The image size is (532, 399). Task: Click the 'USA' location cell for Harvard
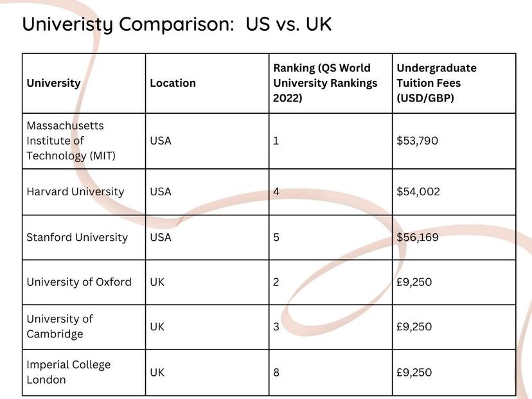click(208, 191)
